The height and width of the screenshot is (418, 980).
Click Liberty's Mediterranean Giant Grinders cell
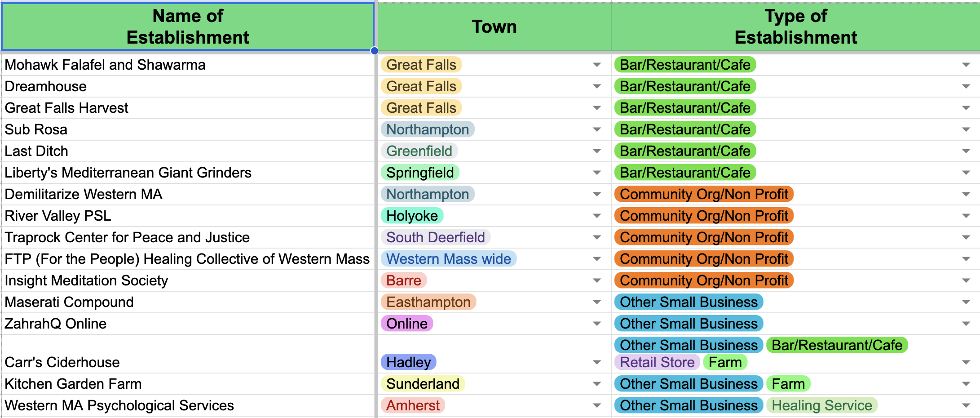pyautogui.click(x=188, y=173)
